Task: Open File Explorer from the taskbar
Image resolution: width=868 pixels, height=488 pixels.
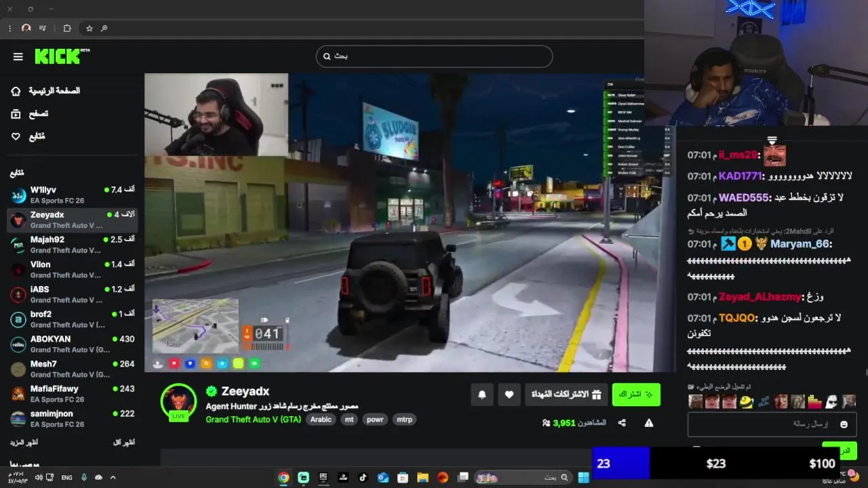Action: (422, 477)
